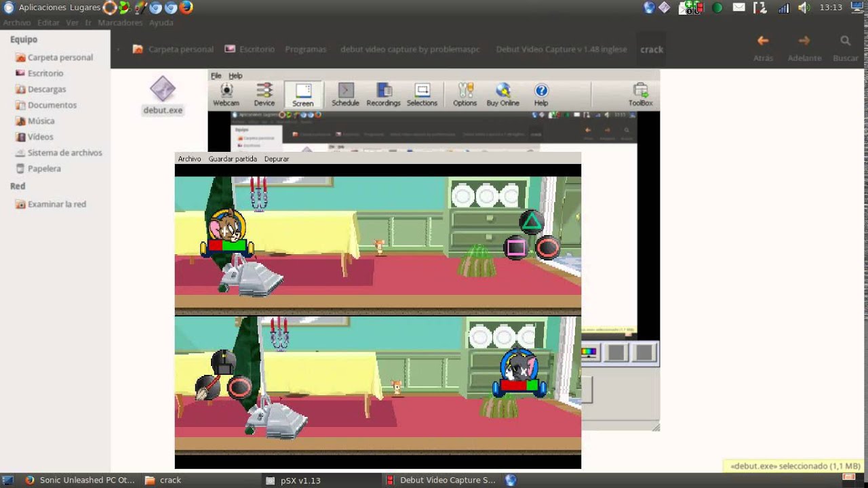868x488 pixels.
Task: Open the Archivo menu in pSX window
Action: pyautogui.click(x=189, y=159)
